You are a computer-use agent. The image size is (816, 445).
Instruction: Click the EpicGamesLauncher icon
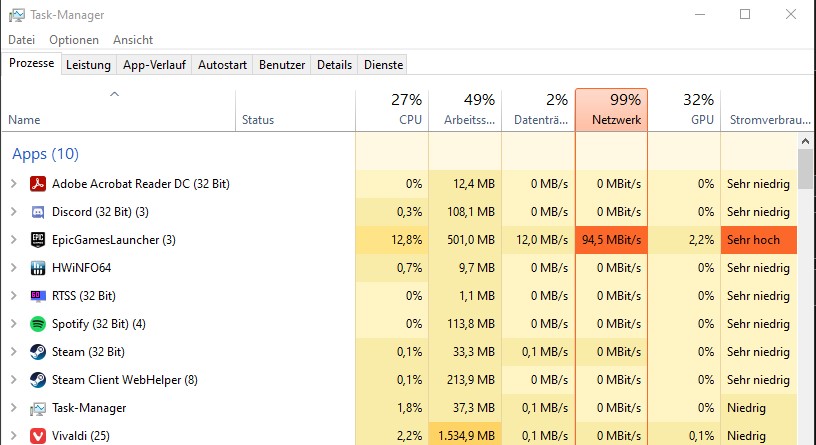(37, 240)
